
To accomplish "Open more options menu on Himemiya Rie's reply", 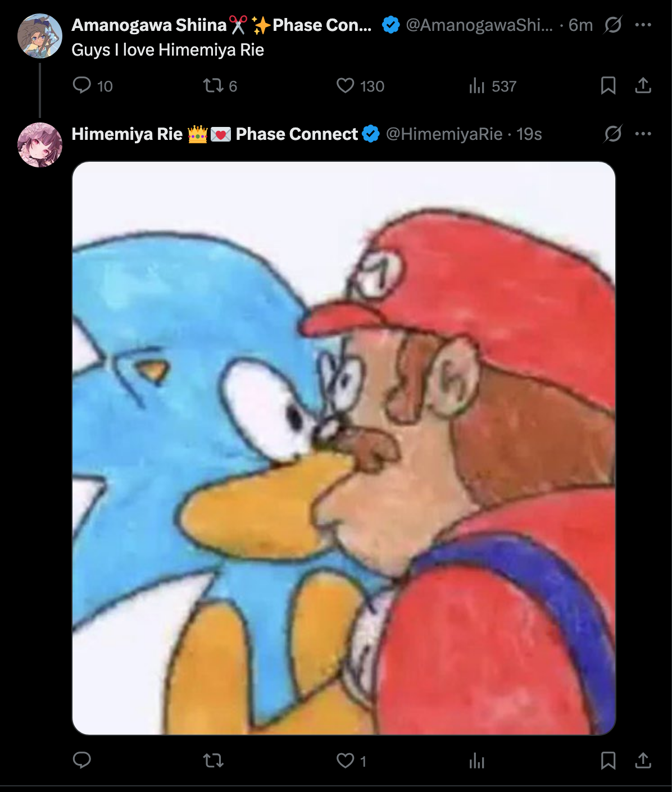I will [643, 134].
